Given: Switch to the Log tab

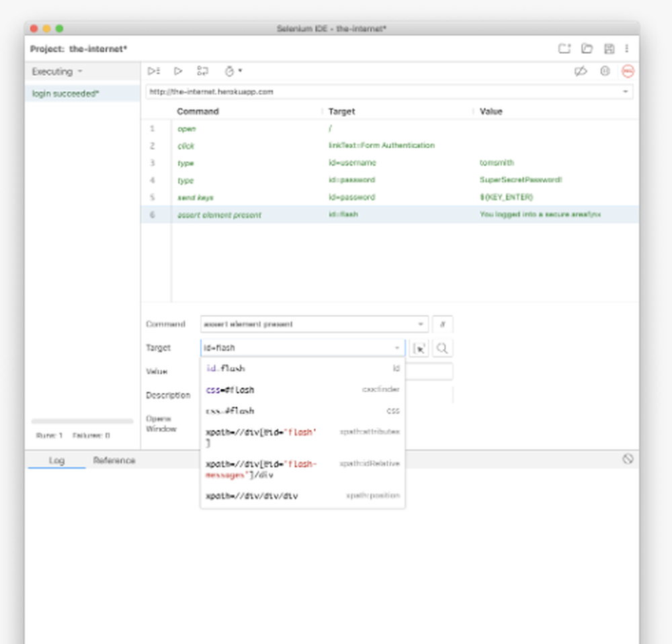Looking at the screenshot, I should tap(56, 460).
